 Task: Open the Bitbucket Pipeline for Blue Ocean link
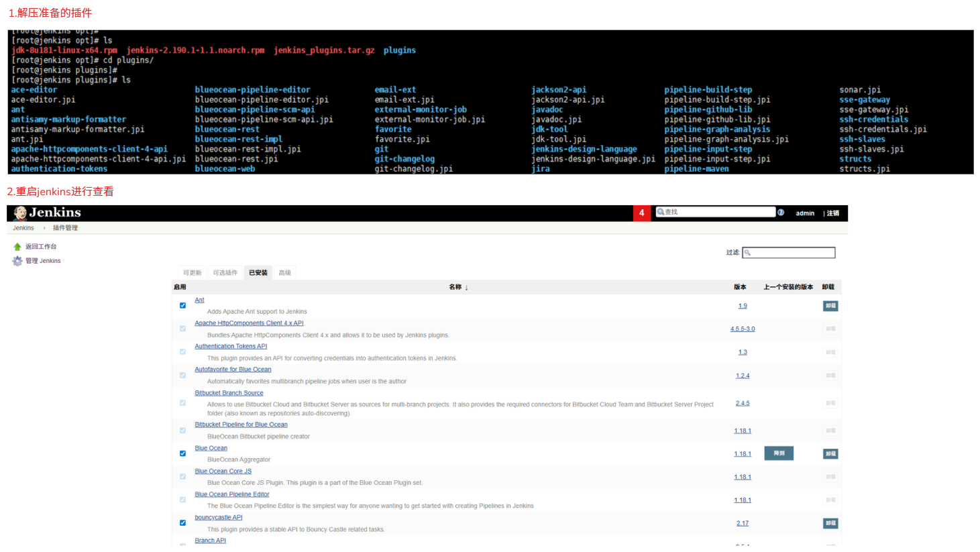[241, 425]
